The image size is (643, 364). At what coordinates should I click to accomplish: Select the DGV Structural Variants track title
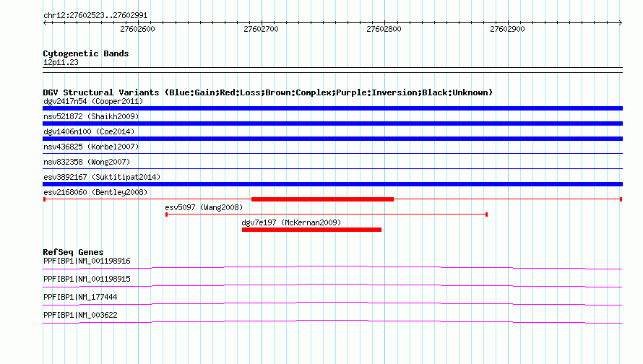(x=268, y=92)
